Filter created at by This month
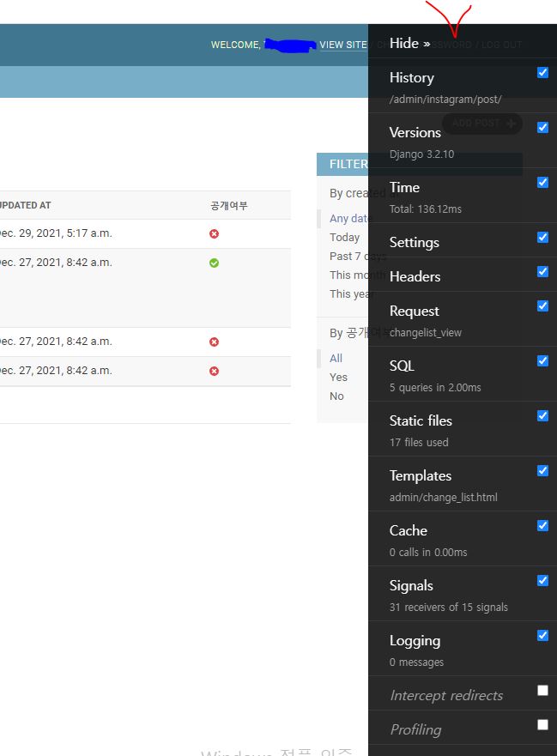 click(x=348, y=275)
